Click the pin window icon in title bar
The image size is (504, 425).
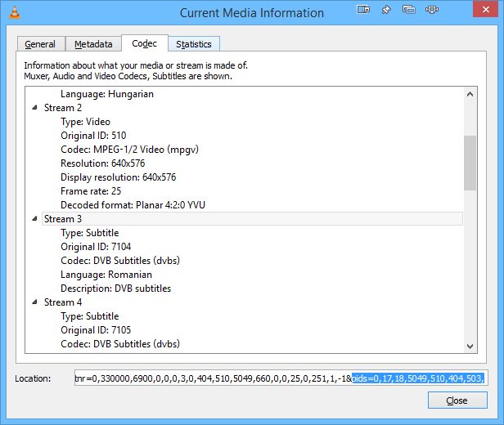coord(386,11)
